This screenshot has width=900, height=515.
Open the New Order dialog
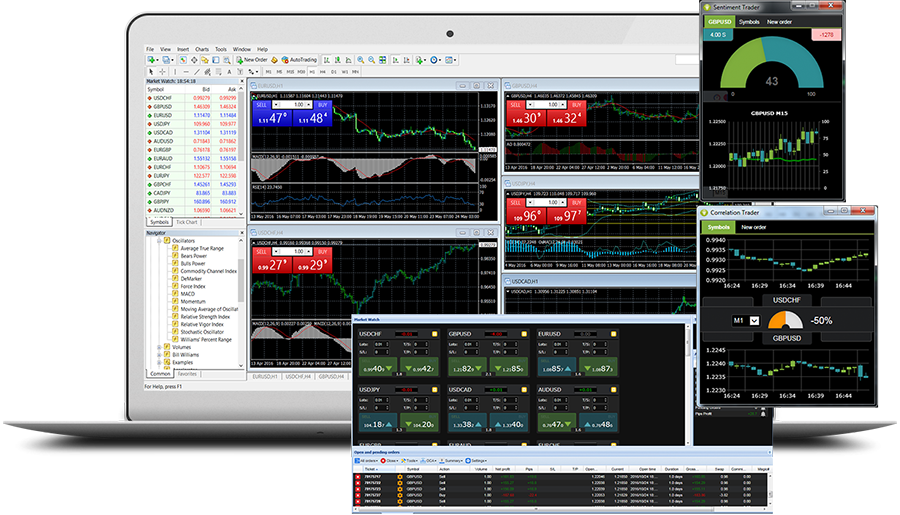pyautogui.click(x=252, y=60)
